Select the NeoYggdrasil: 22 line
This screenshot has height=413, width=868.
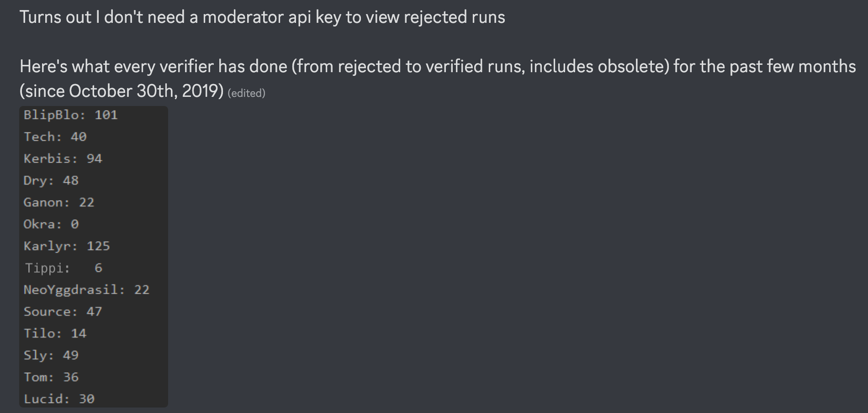[87, 290]
